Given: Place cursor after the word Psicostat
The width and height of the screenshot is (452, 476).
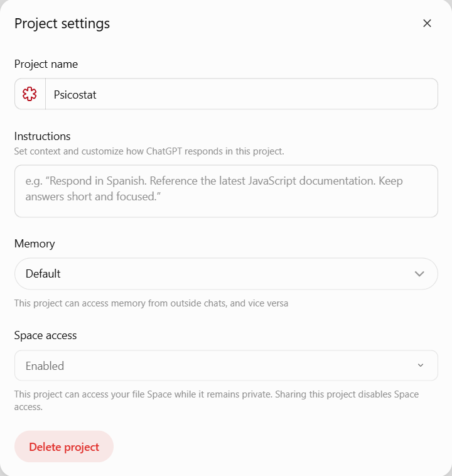Looking at the screenshot, I should (97, 95).
